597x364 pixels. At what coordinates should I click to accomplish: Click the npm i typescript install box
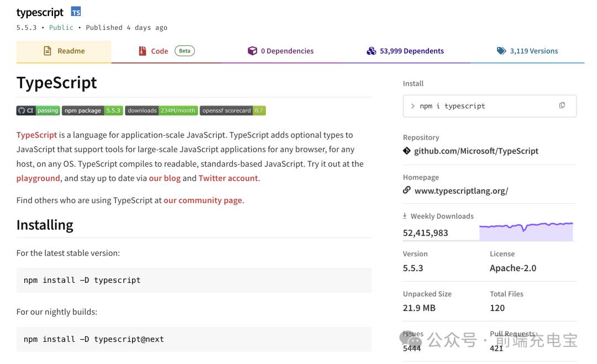click(490, 106)
